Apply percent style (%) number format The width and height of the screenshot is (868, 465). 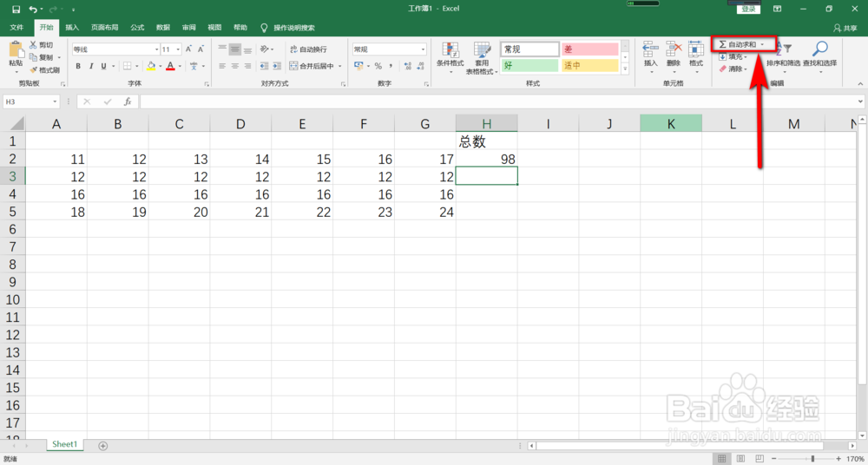(x=378, y=66)
